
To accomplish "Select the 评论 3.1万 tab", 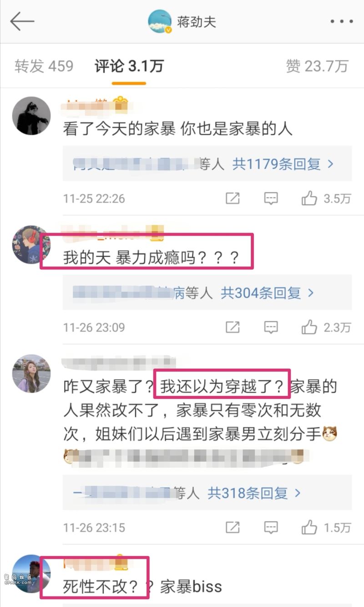I will point(129,66).
